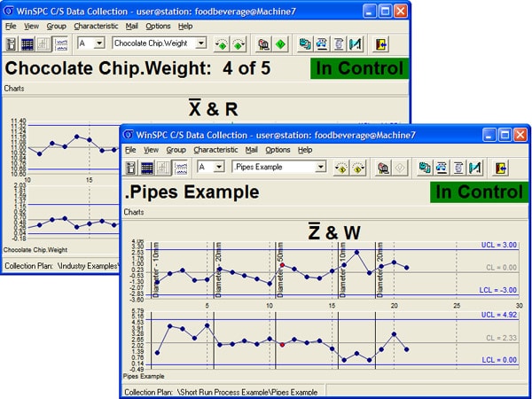Open the Options menu in Chocolate Chip window
This screenshot has width=532, height=399.
[x=158, y=27]
